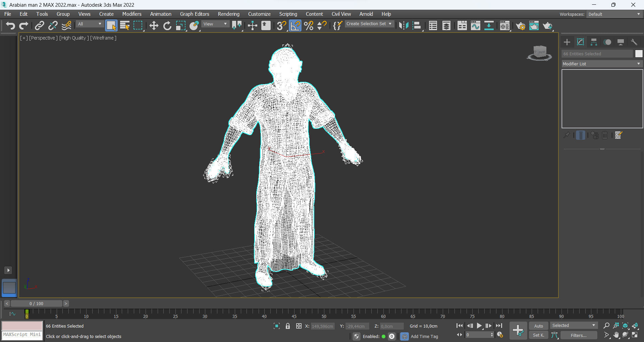The image size is (644, 342).
Task: Open the [High Quality] viewport menu
Action: click(x=74, y=38)
